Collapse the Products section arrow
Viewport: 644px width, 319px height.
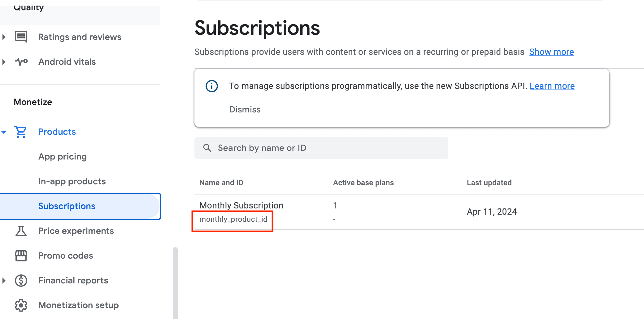(4, 132)
